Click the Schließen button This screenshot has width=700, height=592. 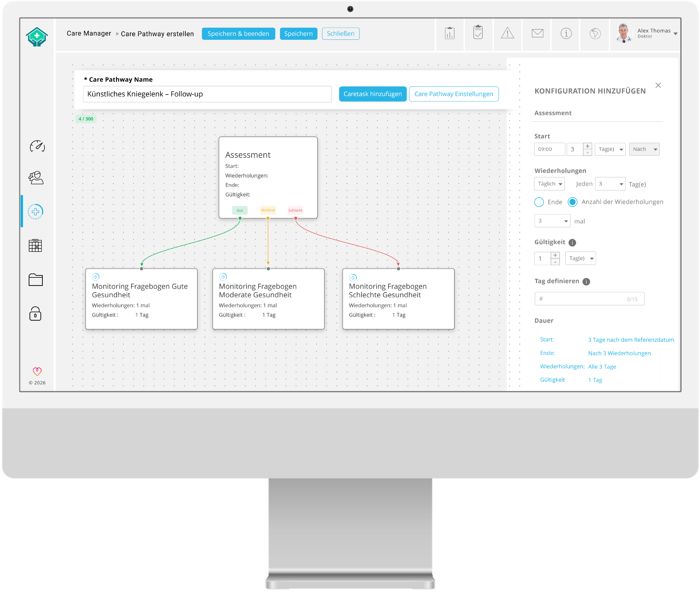pyautogui.click(x=340, y=33)
